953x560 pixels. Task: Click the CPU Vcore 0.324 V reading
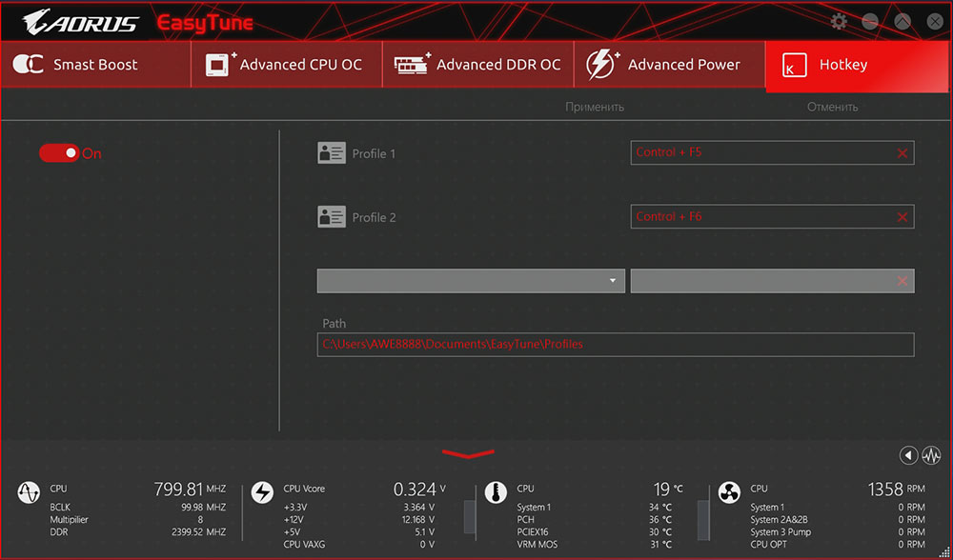419,489
